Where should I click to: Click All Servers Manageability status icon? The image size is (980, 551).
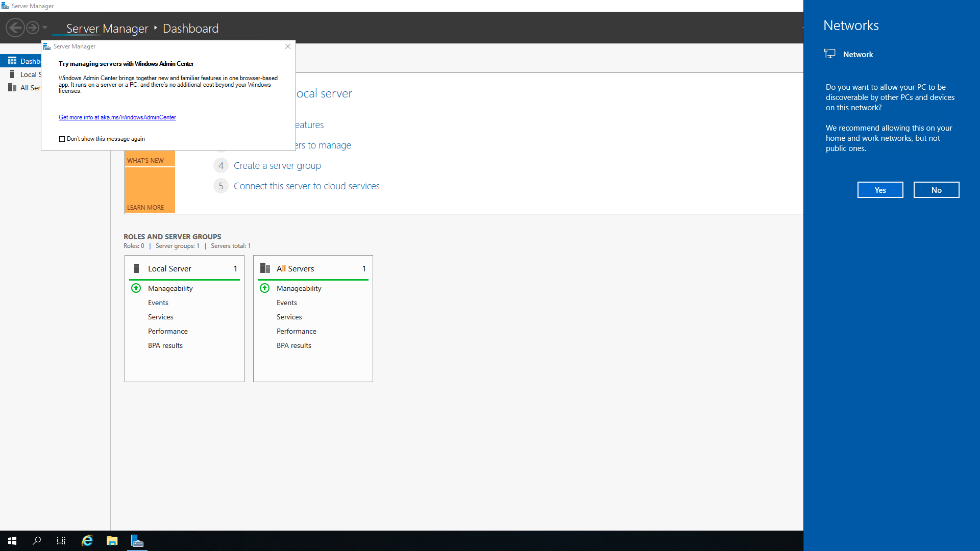pos(265,288)
